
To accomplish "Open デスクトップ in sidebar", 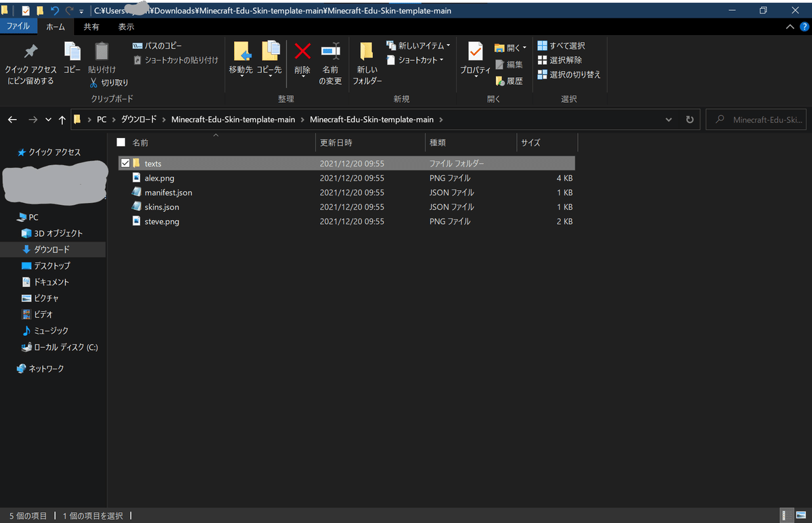I will click(46, 266).
